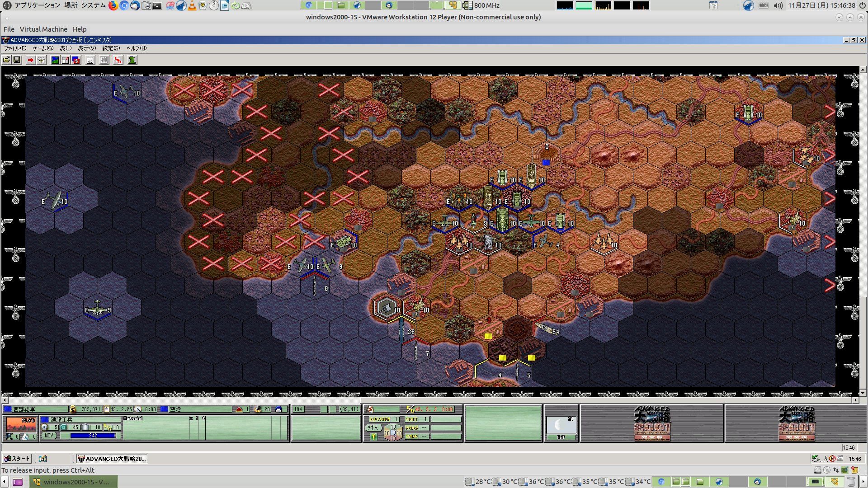Screen dimensions: 868x488
Task: Click the clock time icon
Action: tap(138, 409)
